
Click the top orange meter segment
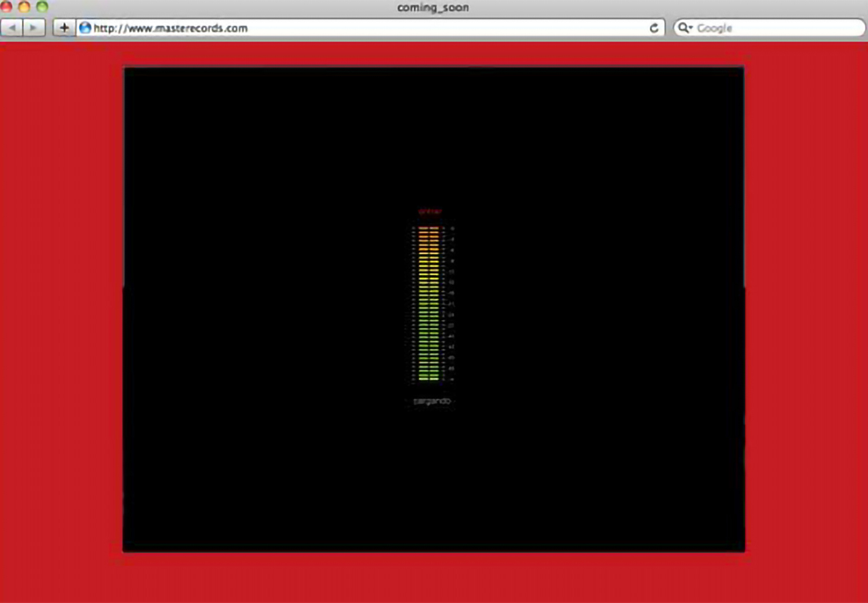429,229
